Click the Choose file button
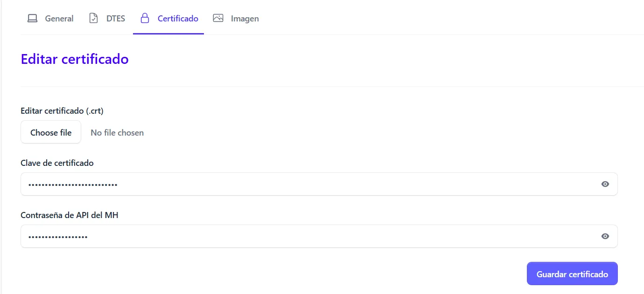The width and height of the screenshot is (644, 294). tap(50, 132)
